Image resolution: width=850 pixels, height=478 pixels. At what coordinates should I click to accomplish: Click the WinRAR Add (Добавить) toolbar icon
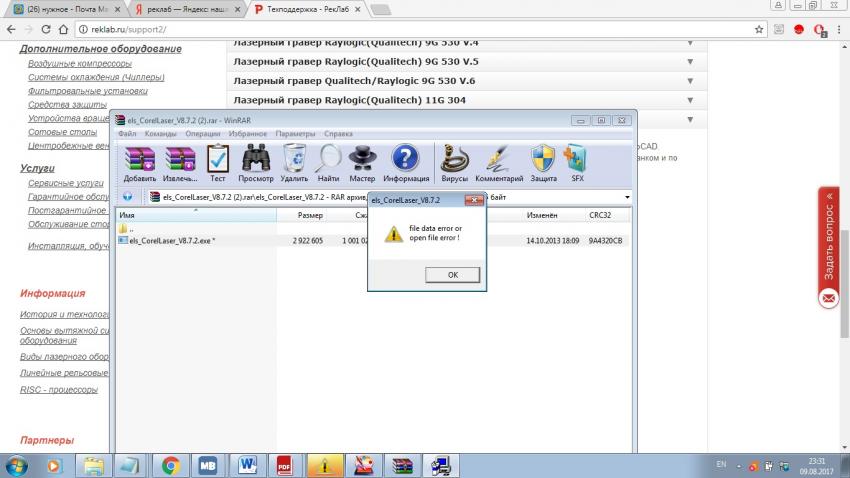click(139, 161)
